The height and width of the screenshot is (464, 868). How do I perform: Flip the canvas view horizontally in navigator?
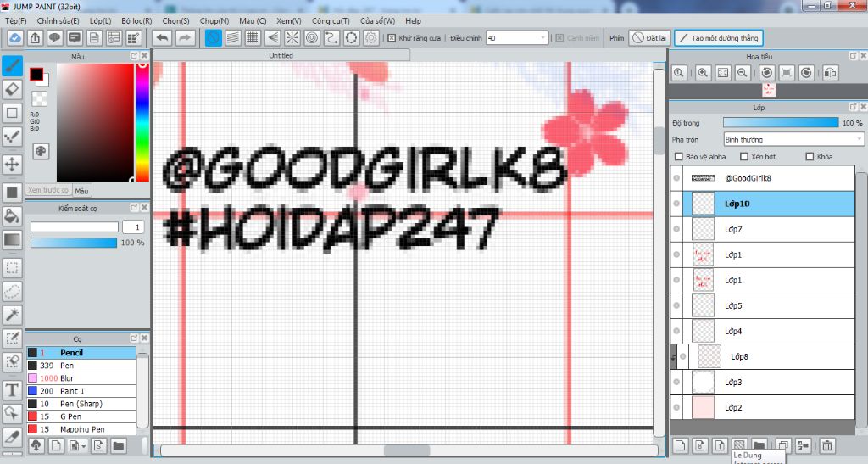(830, 73)
